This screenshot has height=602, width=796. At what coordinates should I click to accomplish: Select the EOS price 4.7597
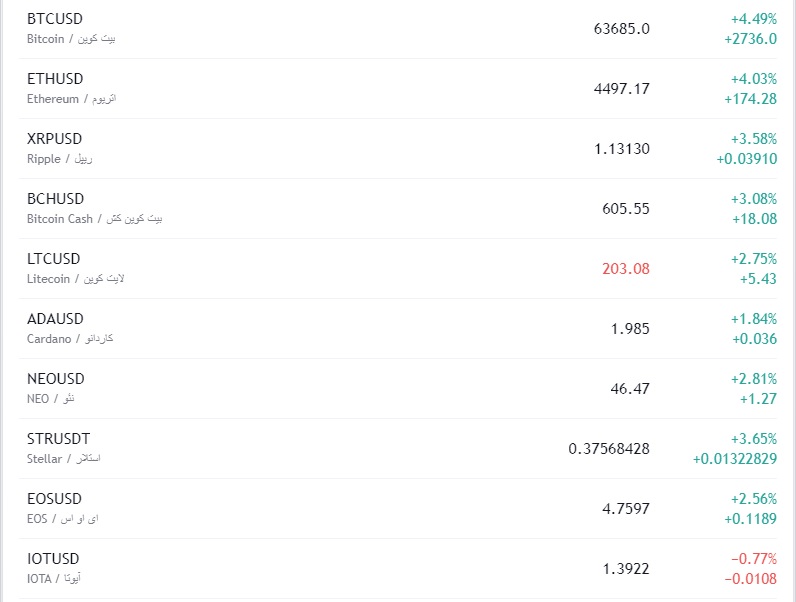click(626, 509)
